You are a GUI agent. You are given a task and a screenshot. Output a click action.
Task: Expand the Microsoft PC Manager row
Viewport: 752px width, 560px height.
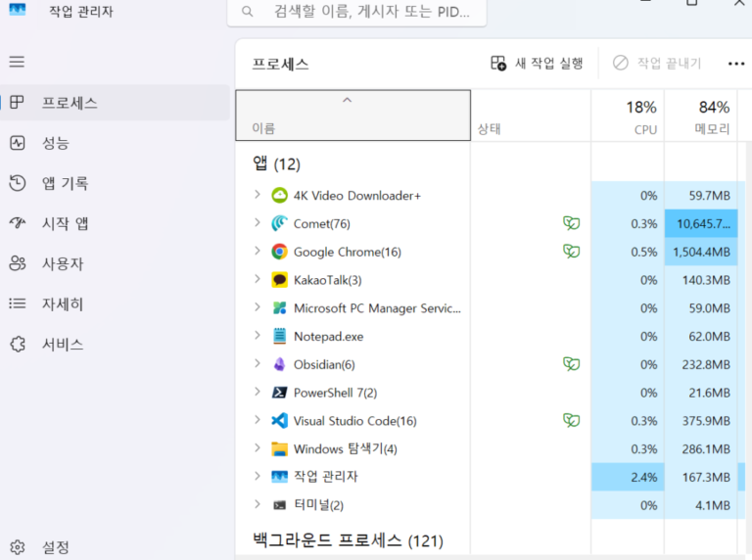point(258,306)
